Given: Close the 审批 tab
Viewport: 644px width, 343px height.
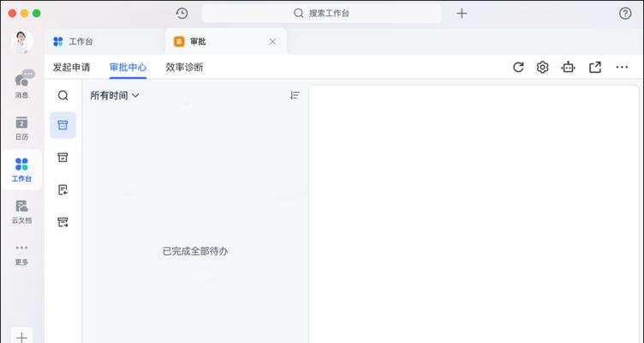Looking at the screenshot, I should coord(272,41).
